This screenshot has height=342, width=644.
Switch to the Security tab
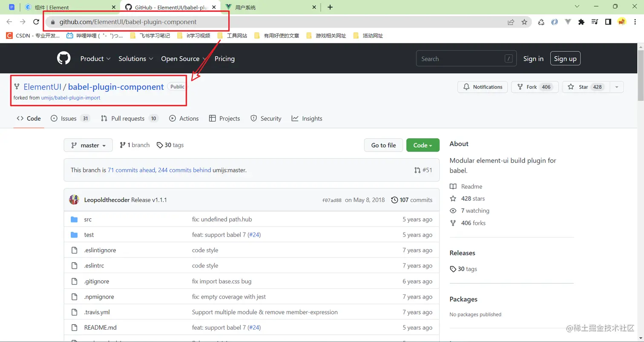click(x=266, y=119)
